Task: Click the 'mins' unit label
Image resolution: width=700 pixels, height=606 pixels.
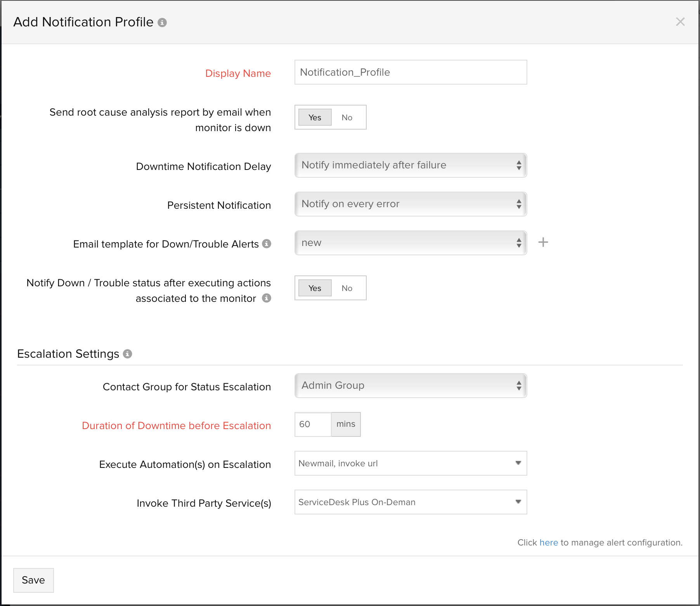Action: point(346,424)
